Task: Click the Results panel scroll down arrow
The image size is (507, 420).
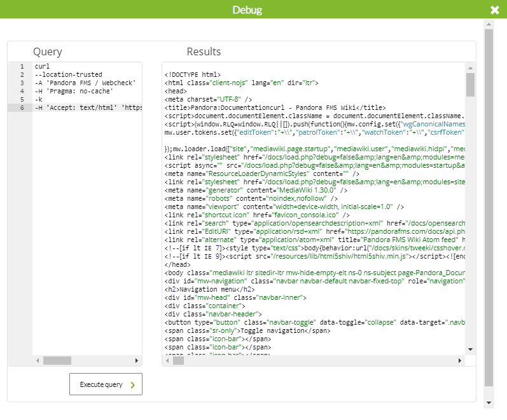Action: click(x=471, y=349)
